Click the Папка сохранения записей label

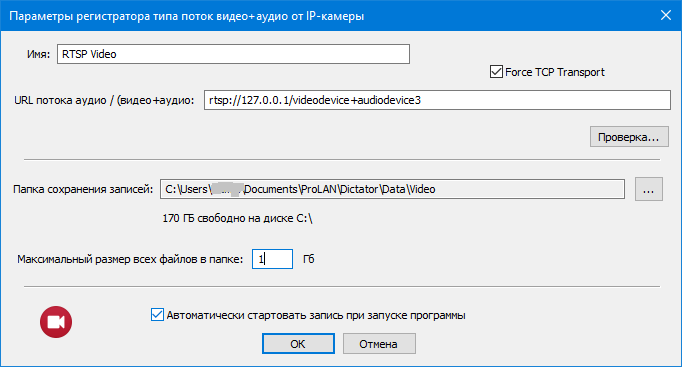(x=83, y=189)
